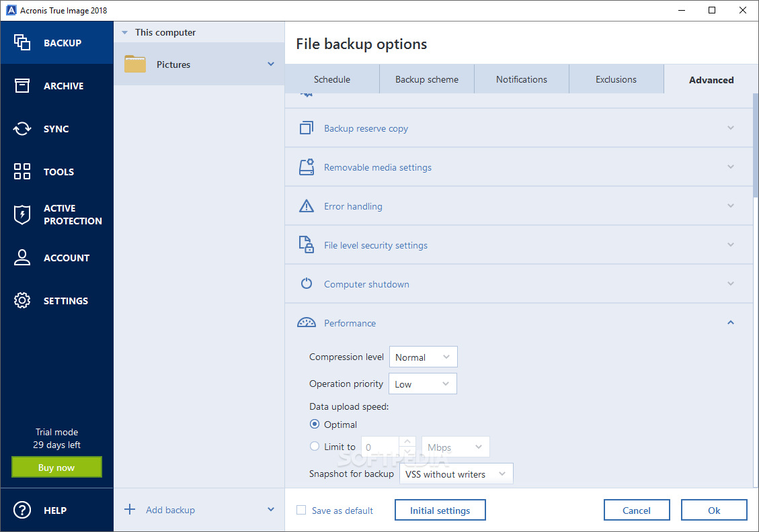The width and height of the screenshot is (759, 532).
Task: Open the Operation priority dropdown
Action: [423, 384]
